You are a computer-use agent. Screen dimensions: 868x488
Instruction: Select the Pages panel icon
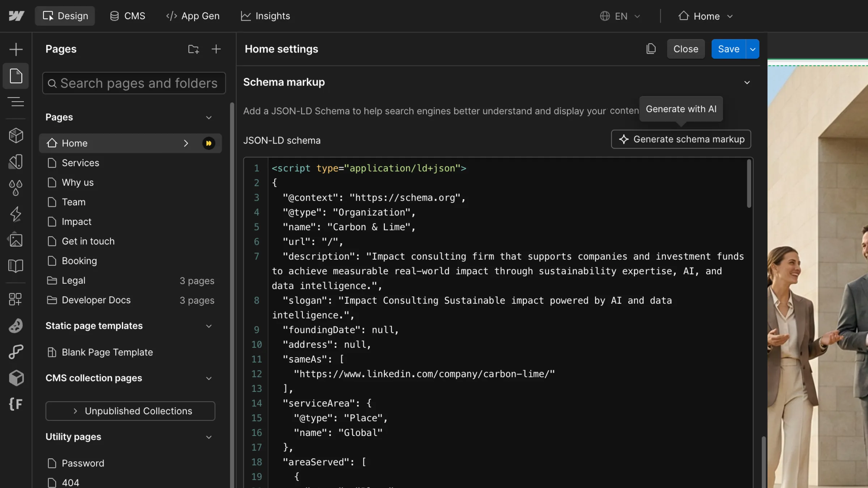[16, 76]
